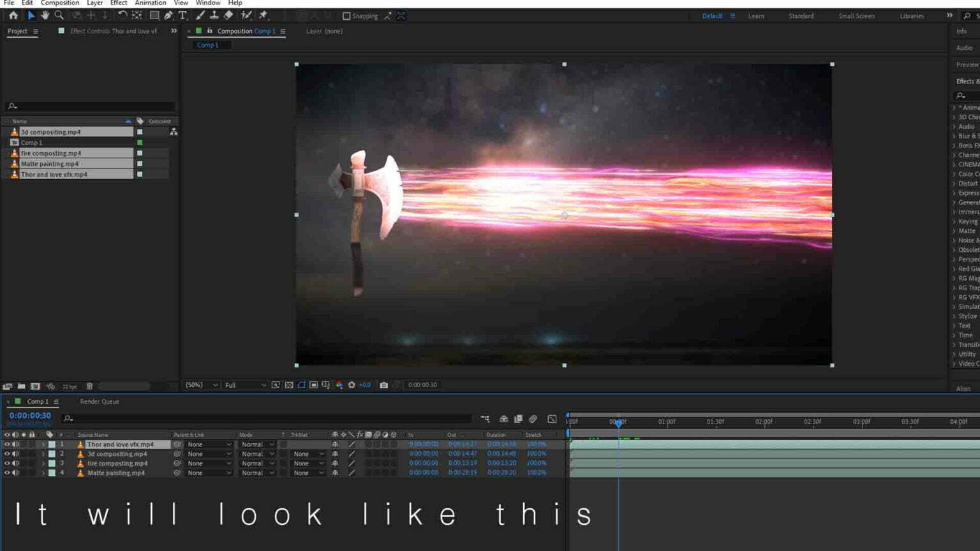This screenshot has height=551, width=980.
Task: Select the Zoom tool
Action: coord(59,16)
